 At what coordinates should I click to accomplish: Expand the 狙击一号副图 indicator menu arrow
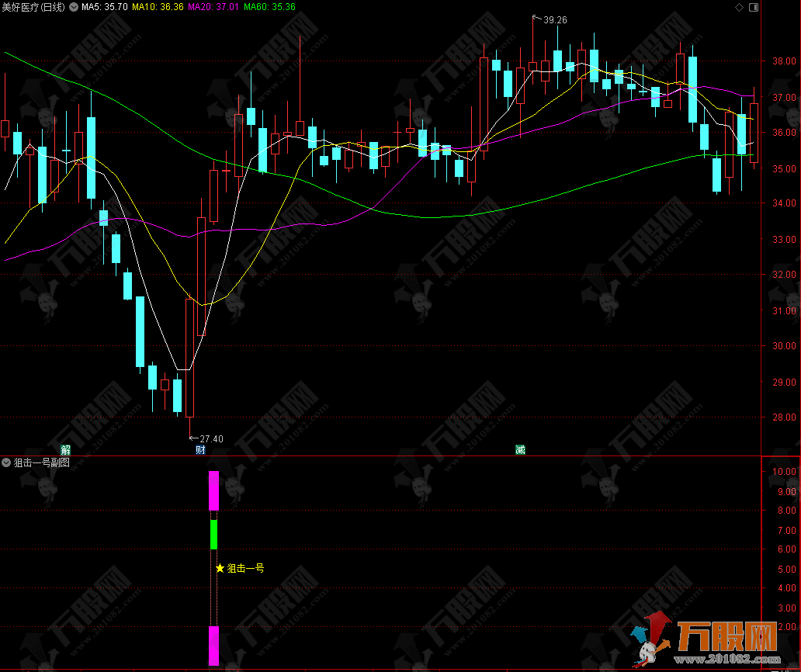click(x=6, y=462)
